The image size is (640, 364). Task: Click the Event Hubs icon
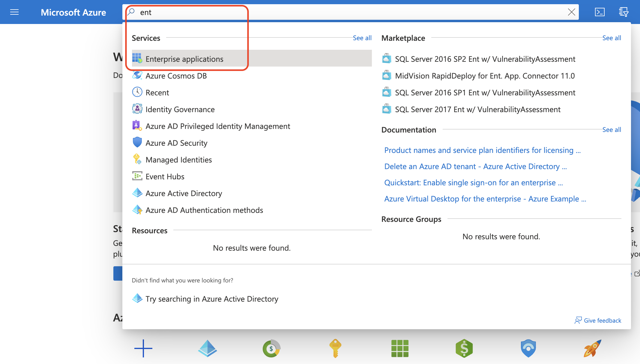137,176
